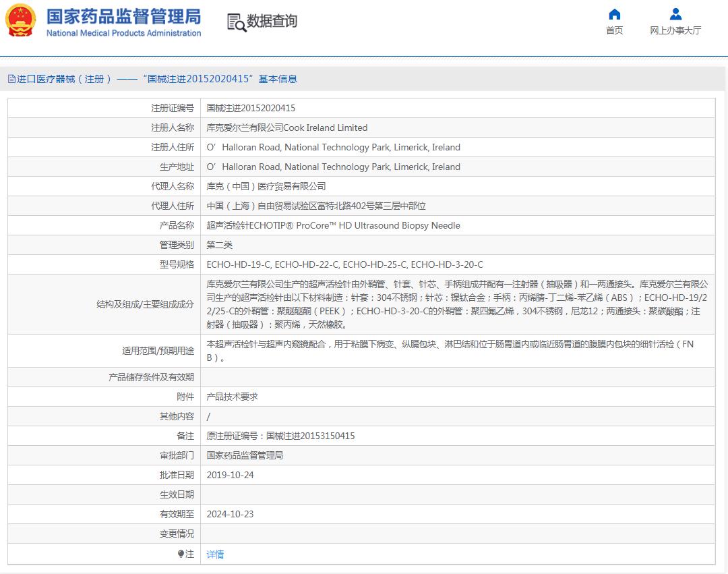Open the 网上办事大厅 text link
728x574 pixels.
675,30
